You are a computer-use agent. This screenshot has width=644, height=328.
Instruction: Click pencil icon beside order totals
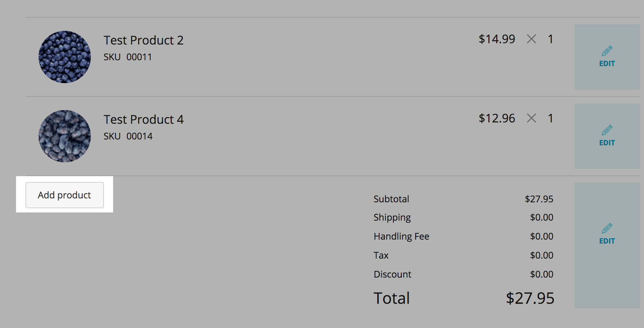[607, 228]
